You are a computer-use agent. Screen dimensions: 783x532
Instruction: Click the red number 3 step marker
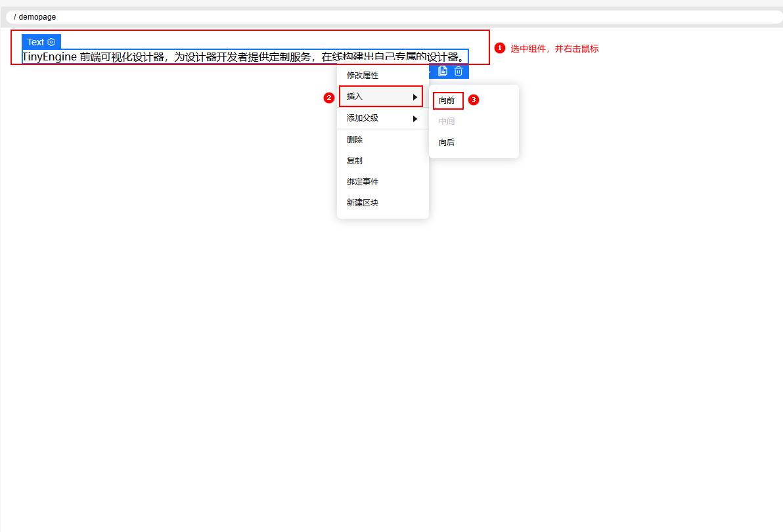[473, 100]
